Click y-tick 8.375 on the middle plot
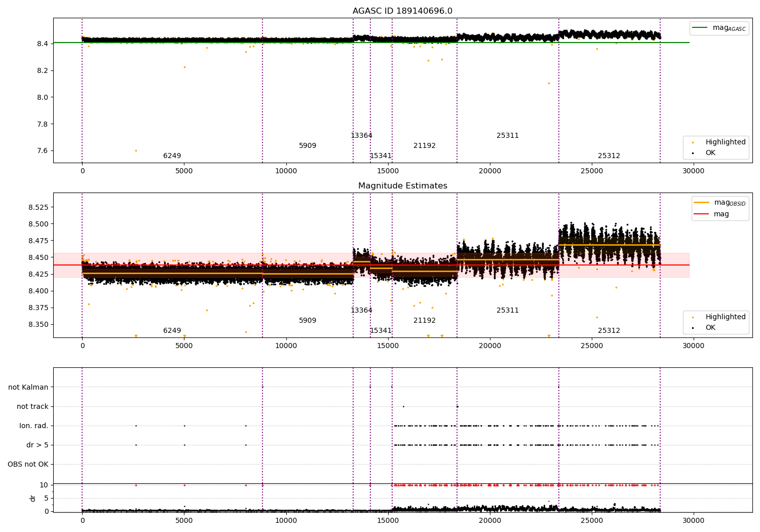Screen dimensions: 760x532 point(39,308)
